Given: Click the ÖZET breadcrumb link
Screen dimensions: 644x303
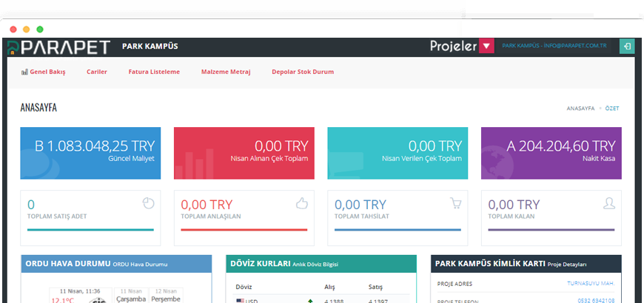Looking at the screenshot, I should click(x=612, y=109).
